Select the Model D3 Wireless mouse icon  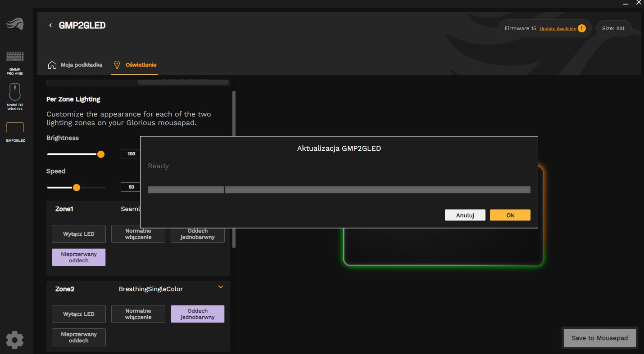pos(15,92)
